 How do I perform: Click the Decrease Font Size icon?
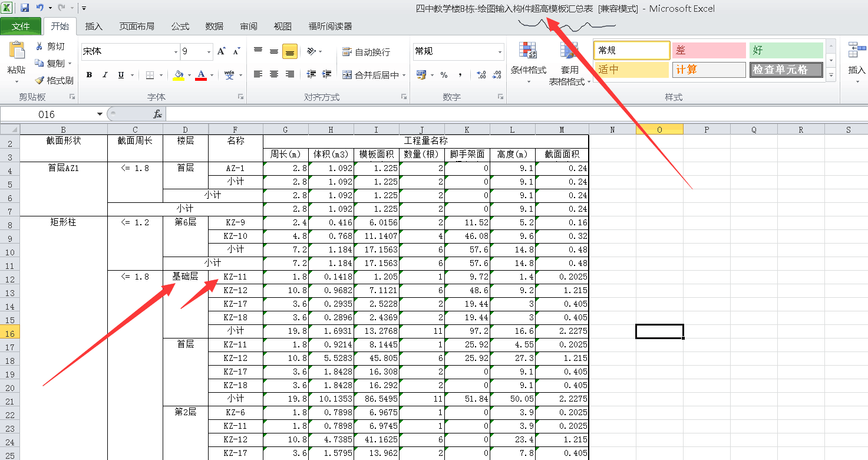click(236, 51)
